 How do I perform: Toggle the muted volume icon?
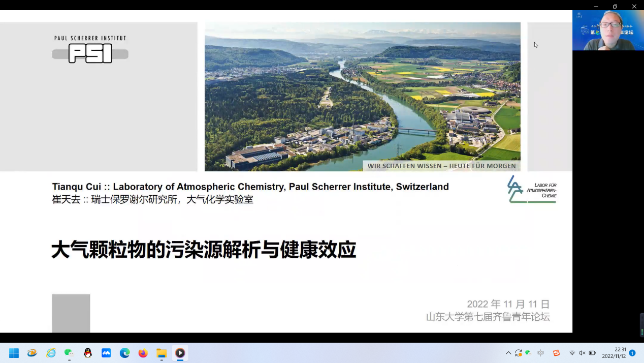(582, 353)
